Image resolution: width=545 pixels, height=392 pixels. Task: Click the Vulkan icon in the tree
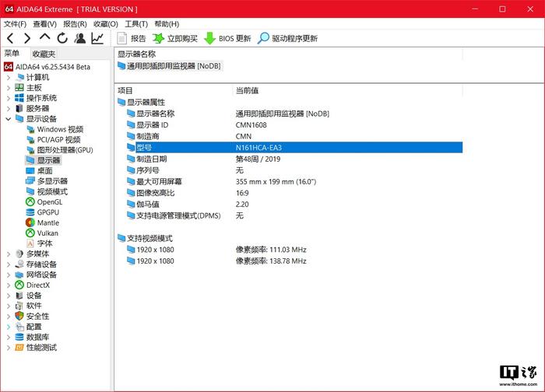click(30, 233)
